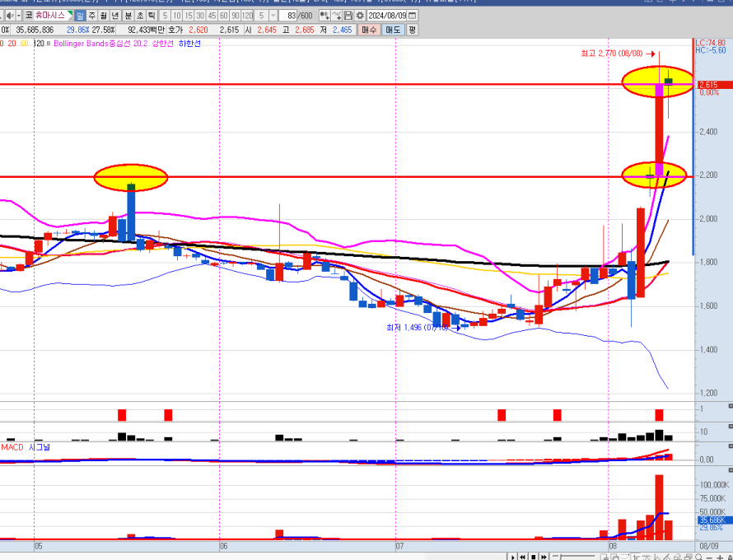
Task: Zoom out chart with minus icon
Action: (x=710, y=558)
